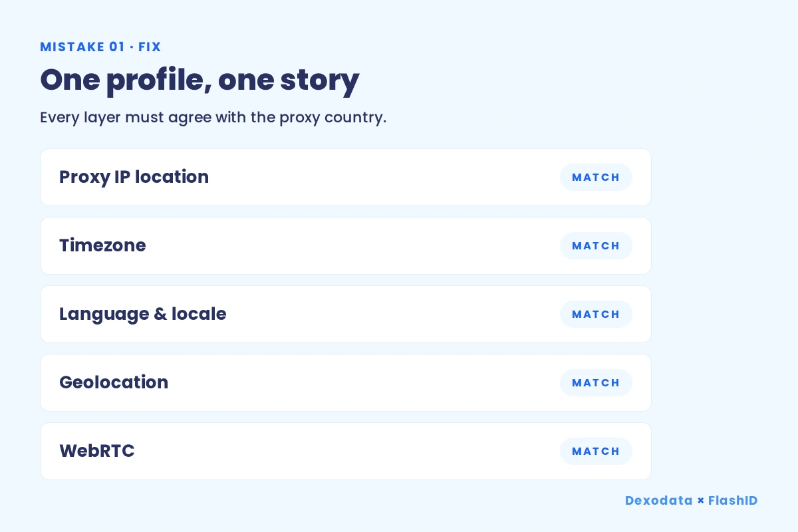This screenshot has width=798, height=532.
Task: Click the subtitle about proxy country
Action: [213, 118]
